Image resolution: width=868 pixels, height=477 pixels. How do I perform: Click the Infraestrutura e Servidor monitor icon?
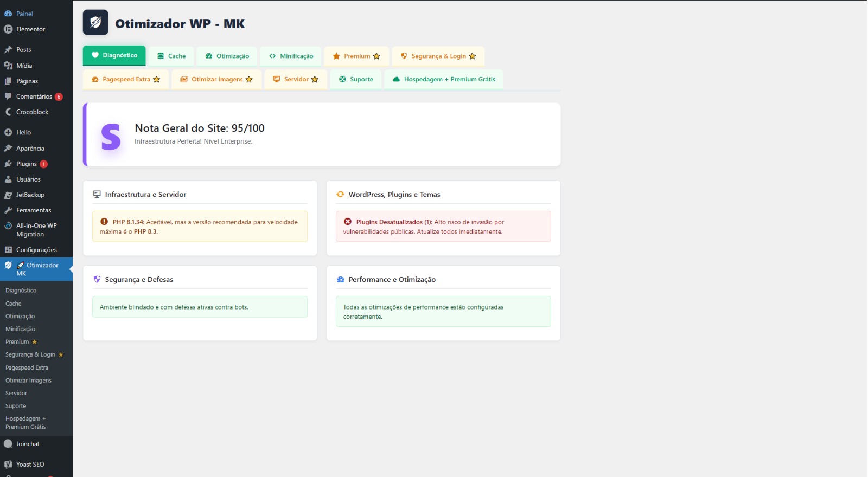point(97,194)
